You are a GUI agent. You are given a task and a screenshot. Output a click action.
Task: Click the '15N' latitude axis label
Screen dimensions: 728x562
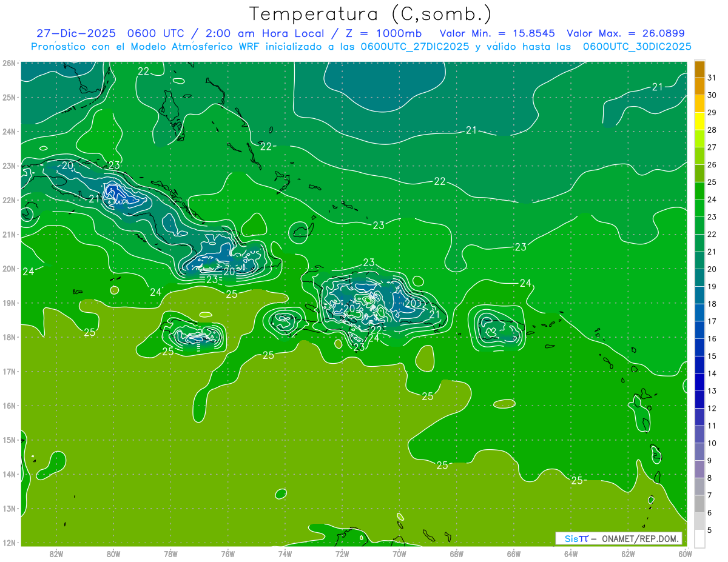[8, 440]
